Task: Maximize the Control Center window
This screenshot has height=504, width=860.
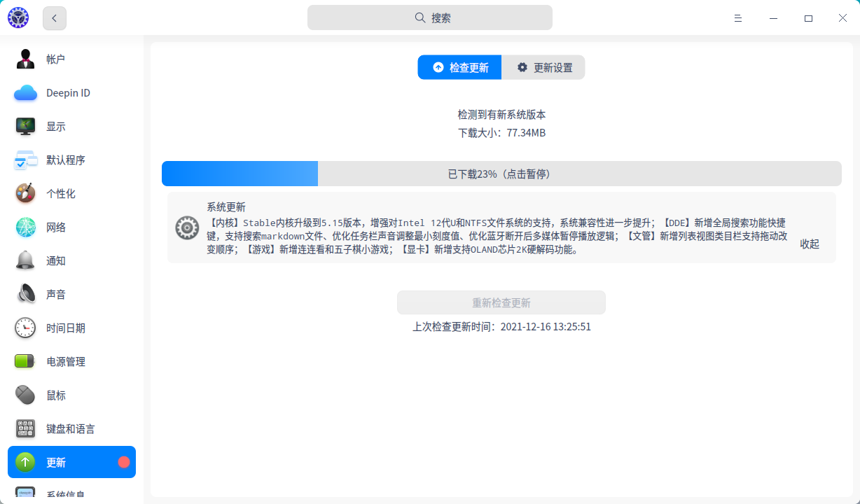Action: pyautogui.click(x=808, y=18)
